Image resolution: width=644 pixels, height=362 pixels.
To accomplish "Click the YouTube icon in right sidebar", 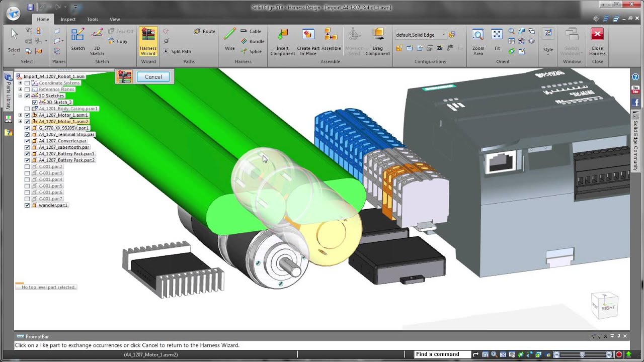I will (x=636, y=89).
